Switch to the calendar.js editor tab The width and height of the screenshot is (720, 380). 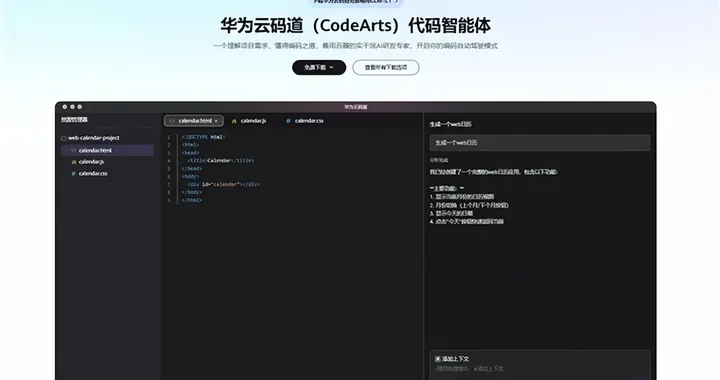tap(249, 121)
